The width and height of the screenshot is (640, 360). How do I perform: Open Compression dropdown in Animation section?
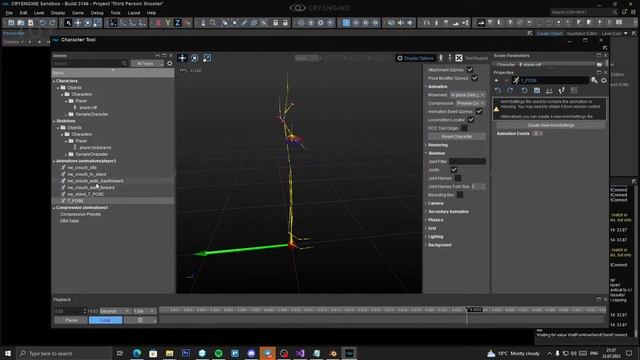pos(471,103)
